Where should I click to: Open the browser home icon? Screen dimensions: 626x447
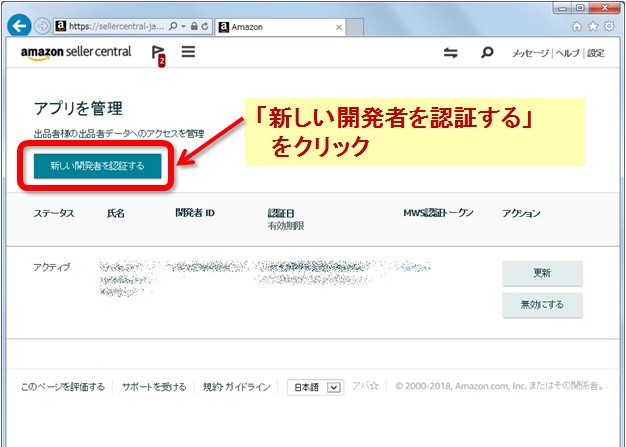575,27
